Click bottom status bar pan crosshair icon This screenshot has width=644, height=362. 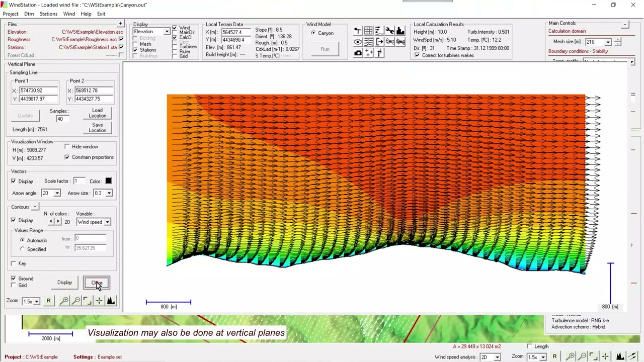click(605, 356)
